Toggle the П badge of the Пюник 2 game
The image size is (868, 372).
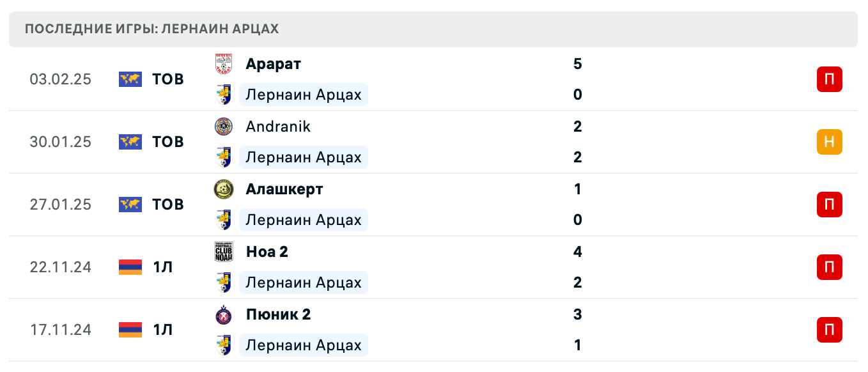tap(829, 330)
